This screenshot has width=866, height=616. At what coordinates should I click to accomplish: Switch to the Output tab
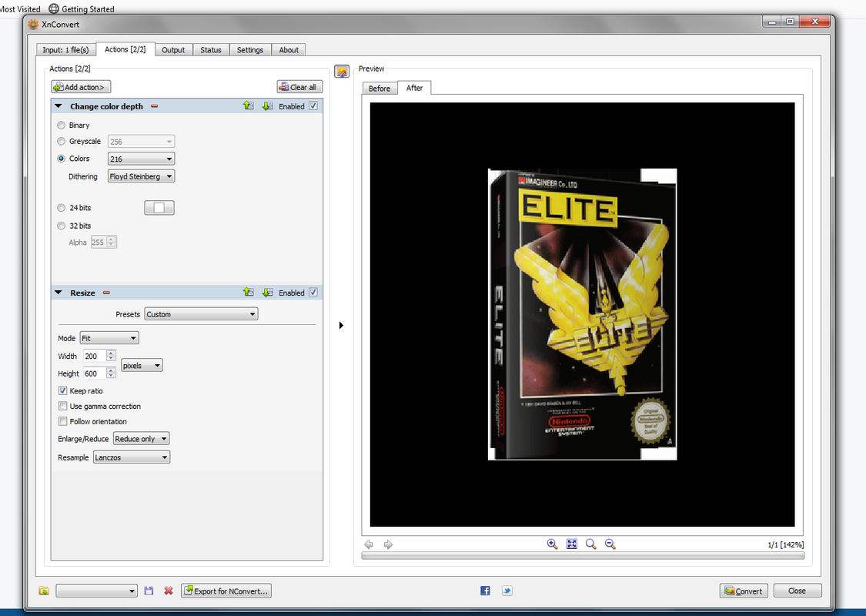tap(173, 50)
